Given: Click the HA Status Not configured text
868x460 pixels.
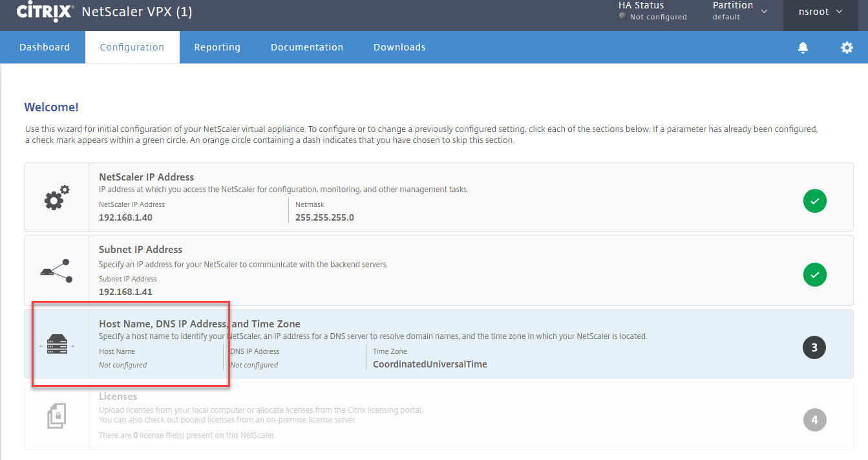Looking at the screenshot, I should click(x=658, y=17).
